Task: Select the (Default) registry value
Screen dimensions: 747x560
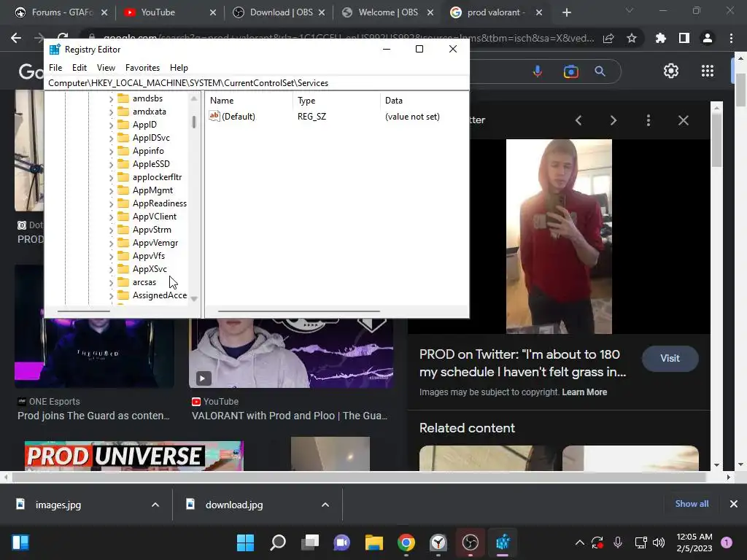Action: (232, 116)
